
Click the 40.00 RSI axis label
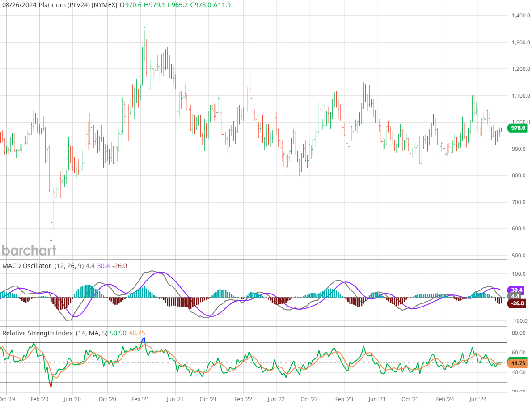click(x=519, y=372)
